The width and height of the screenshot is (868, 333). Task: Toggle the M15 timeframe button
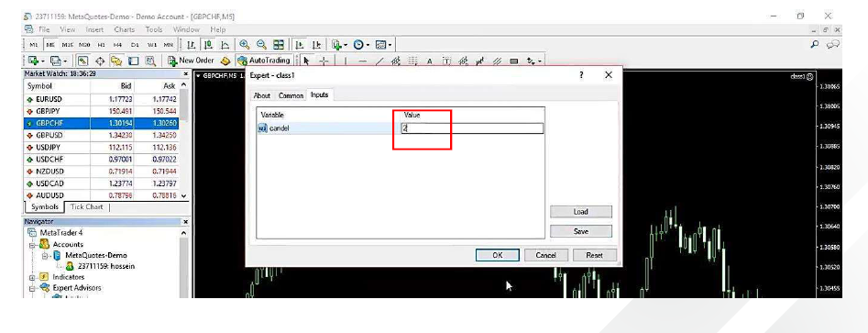pyautogui.click(x=68, y=45)
